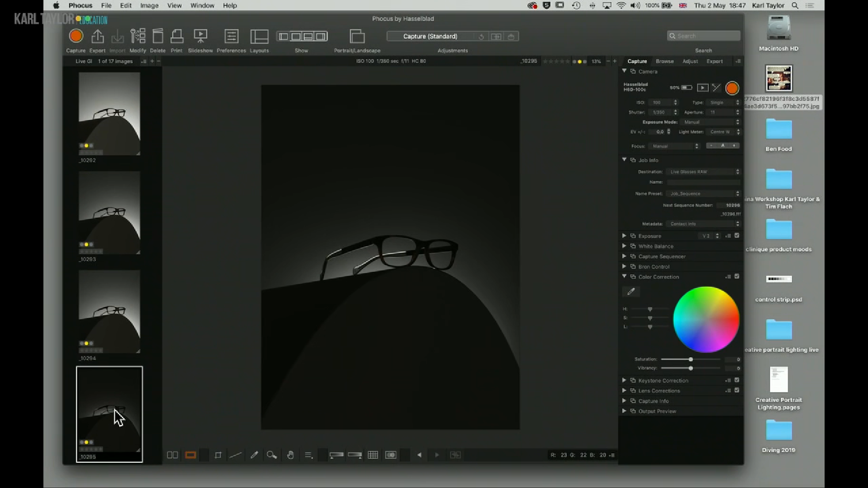This screenshot has width=868, height=488.
Task: Open the Image menu
Action: (x=149, y=5)
